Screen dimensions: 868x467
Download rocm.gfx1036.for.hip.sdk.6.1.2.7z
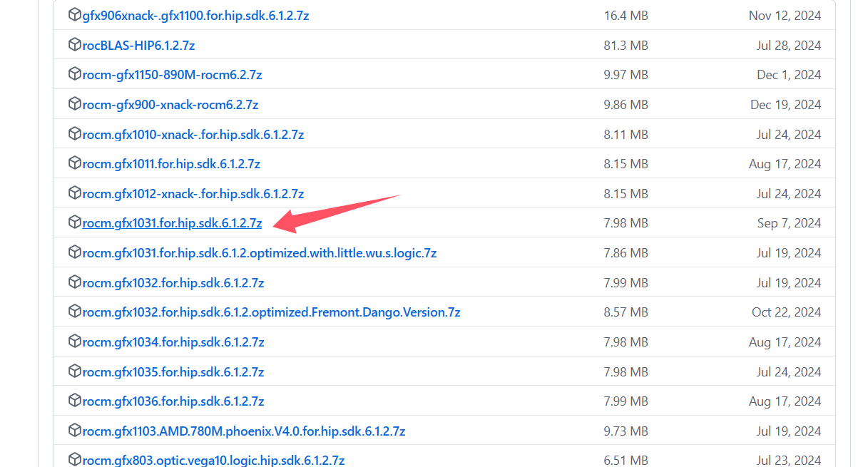coord(173,401)
